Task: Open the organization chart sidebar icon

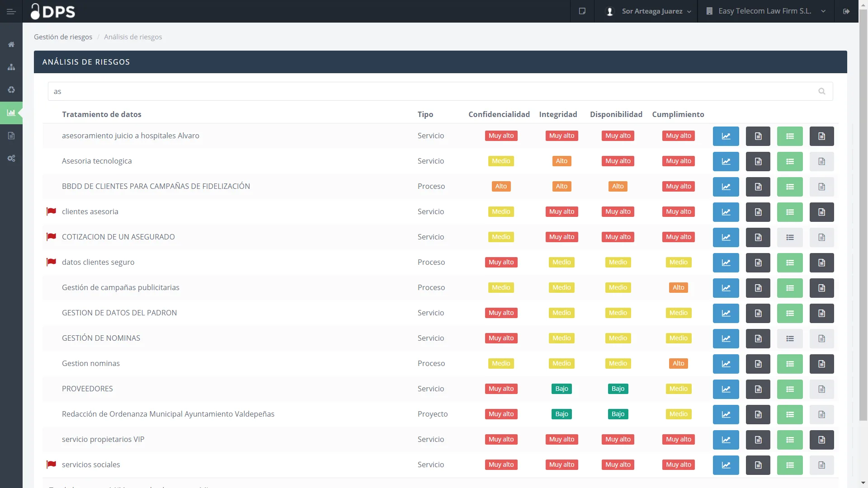Action: pyautogui.click(x=11, y=67)
